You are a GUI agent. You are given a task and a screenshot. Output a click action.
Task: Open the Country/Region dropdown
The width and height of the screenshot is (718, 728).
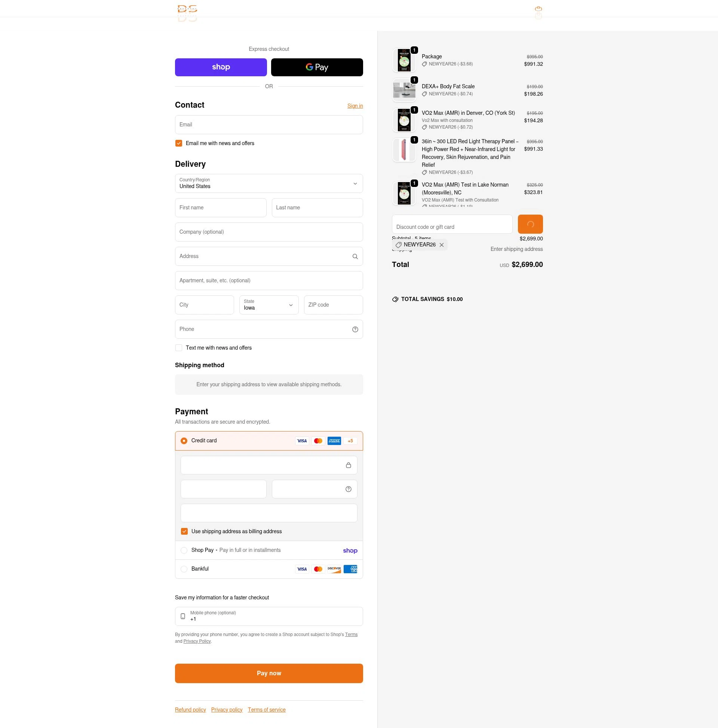click(269, 184)
